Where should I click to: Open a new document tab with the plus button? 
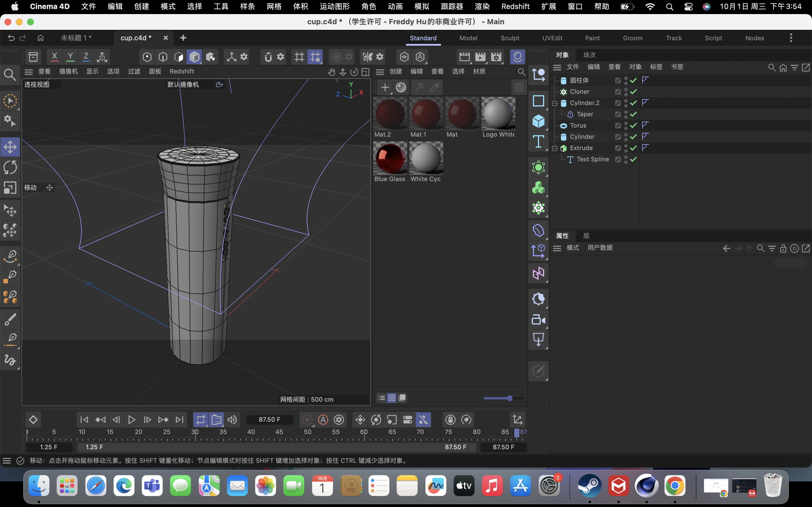click(x=183, y=38)
